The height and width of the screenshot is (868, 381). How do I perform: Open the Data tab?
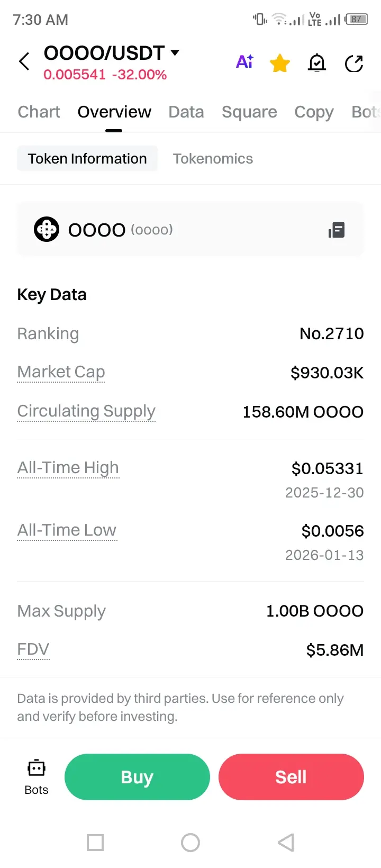pos(186,112)
